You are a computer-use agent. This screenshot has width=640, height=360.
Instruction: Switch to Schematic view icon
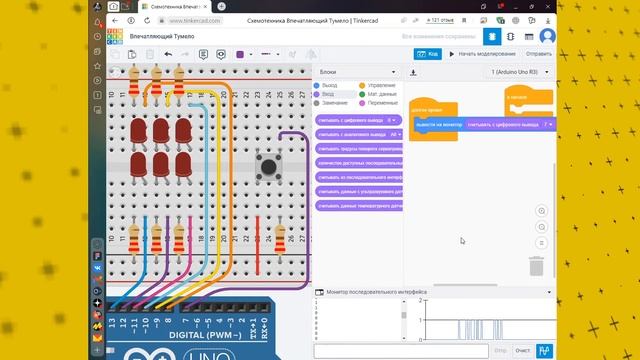point(510,37)
